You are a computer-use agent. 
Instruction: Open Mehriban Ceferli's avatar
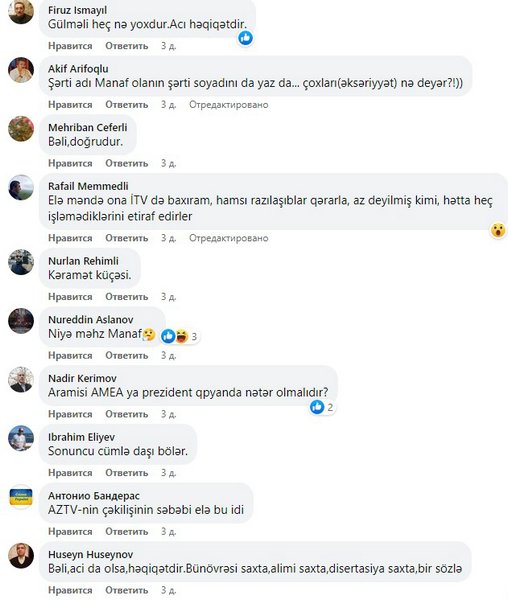[x=21, y=129]
